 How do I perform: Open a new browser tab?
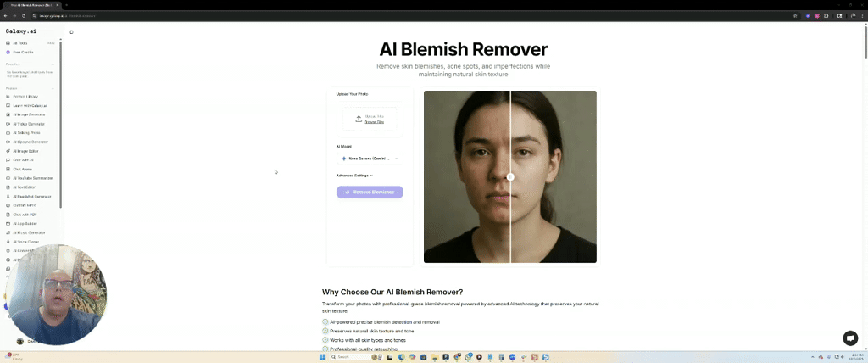66,5
